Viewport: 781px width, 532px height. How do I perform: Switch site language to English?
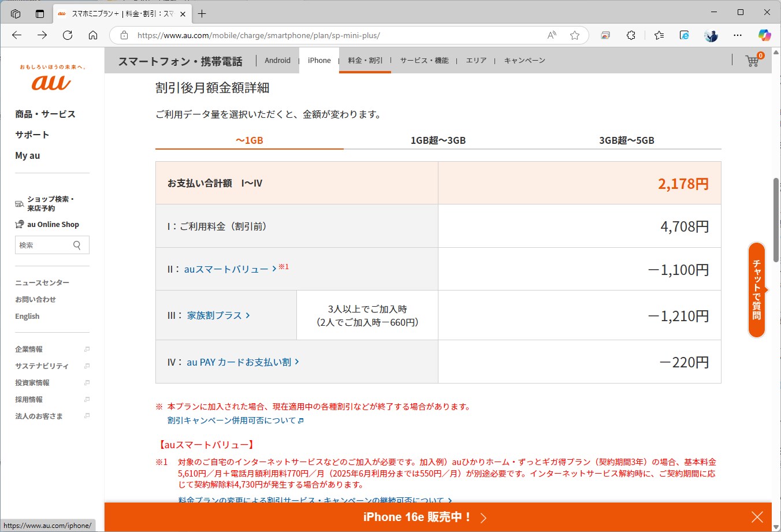pos(27,316)
